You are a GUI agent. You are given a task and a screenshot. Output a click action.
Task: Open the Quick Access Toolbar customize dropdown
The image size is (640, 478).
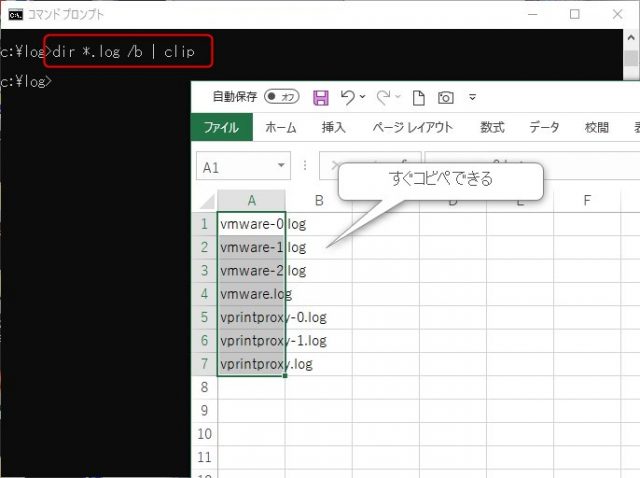tap(473, 98)
